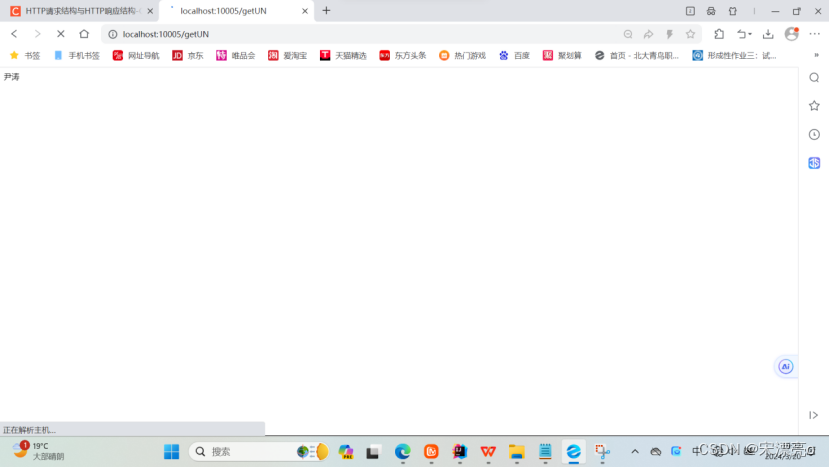Open the 天猫精选 bookmark
The image size is (830, 467).
point(343,55)
